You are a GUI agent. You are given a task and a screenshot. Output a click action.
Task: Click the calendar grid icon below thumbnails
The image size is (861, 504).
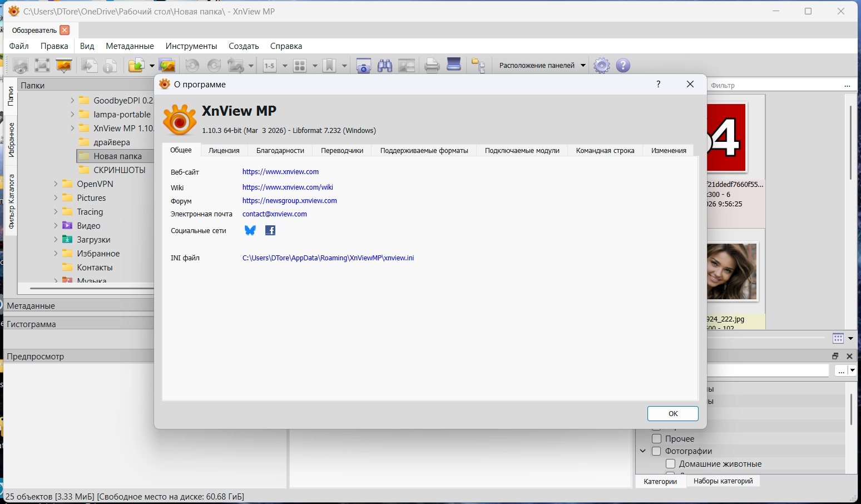838,338
